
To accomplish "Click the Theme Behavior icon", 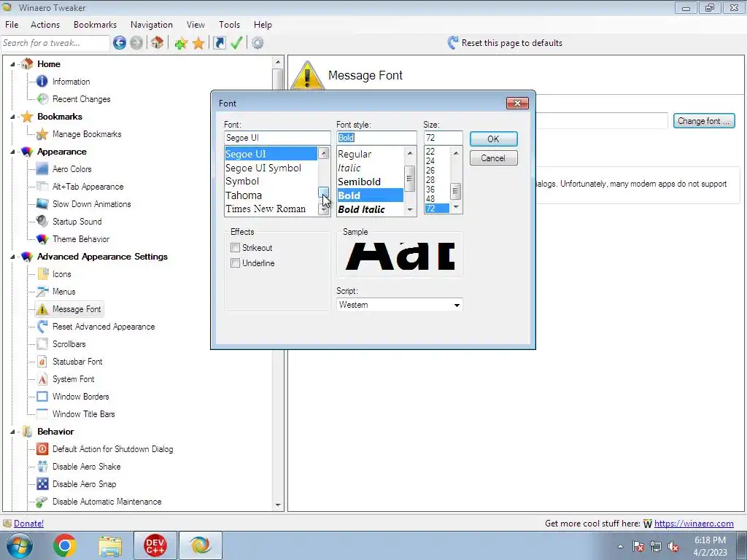I will 42,239.
